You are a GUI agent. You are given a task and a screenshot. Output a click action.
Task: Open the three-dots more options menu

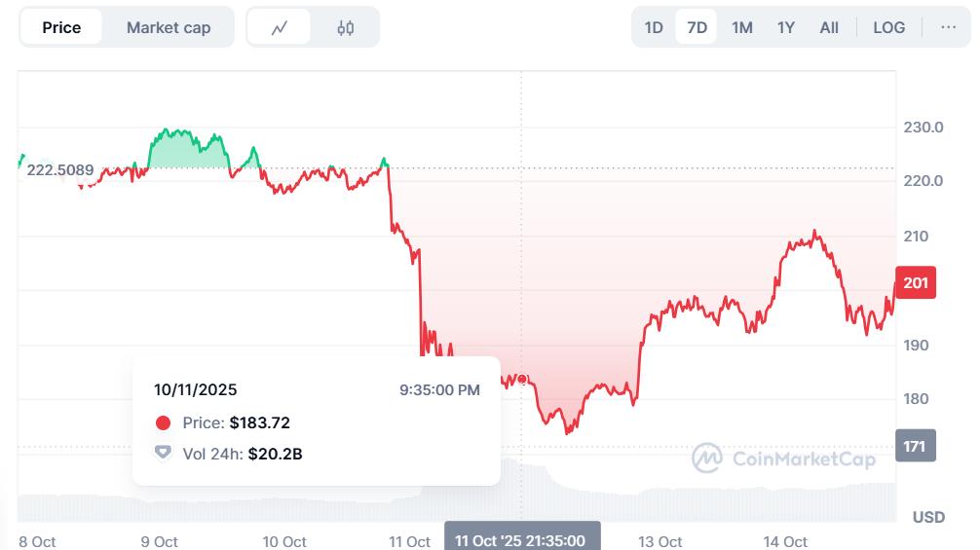[948, 27]
